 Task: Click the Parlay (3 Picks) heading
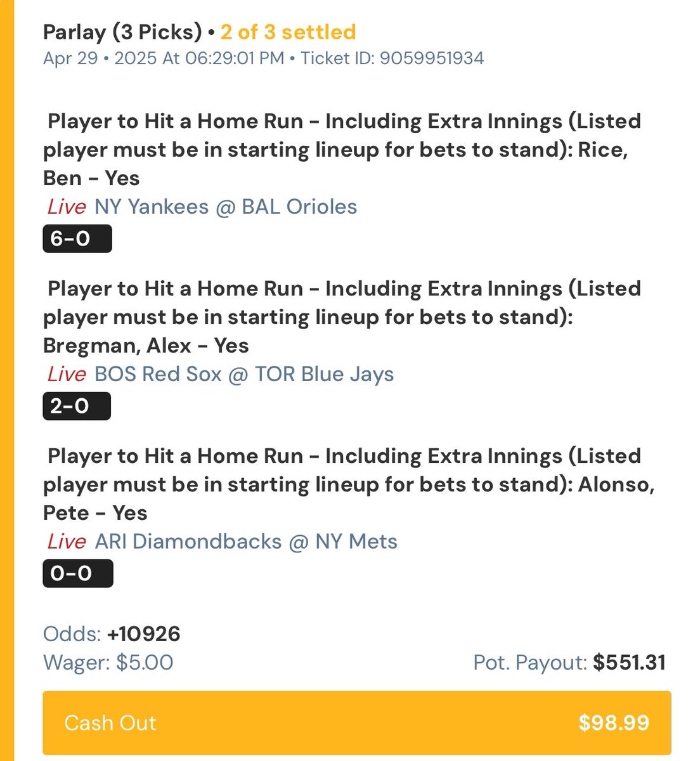122,32
